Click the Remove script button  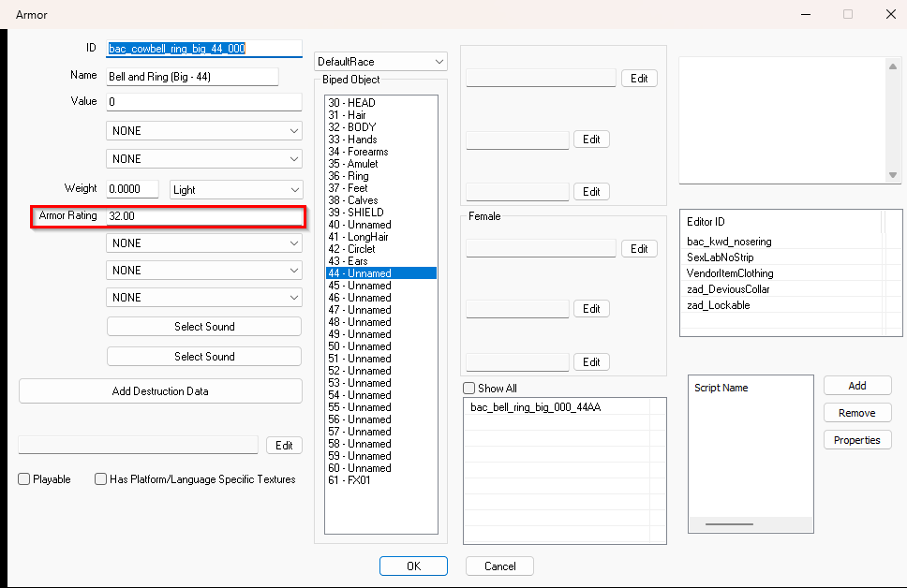coord(857,413)
